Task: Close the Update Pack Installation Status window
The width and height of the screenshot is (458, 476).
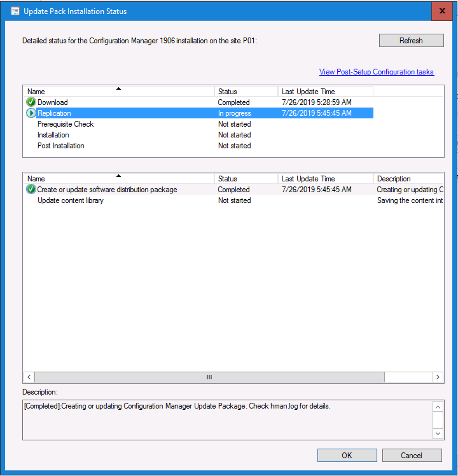Action: 442,11
